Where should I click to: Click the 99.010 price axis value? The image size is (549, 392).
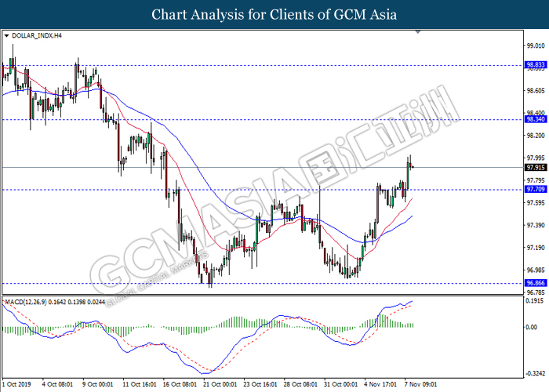(536, 45)
